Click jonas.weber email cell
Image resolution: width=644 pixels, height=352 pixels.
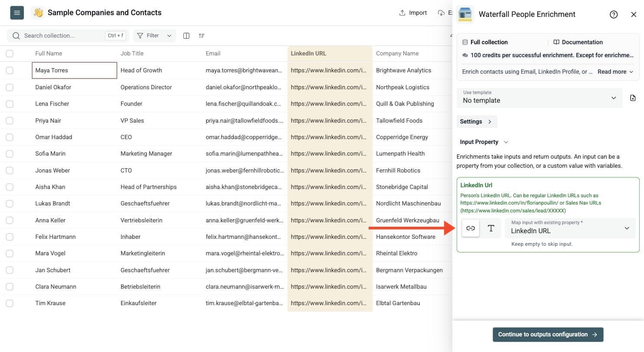pyautogui.click(x=245, y=170)
